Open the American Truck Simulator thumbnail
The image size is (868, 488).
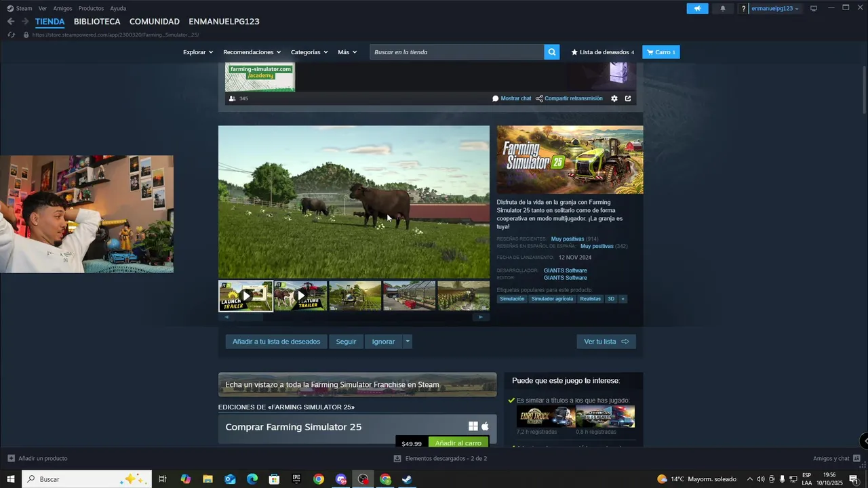tap(605, 416)
